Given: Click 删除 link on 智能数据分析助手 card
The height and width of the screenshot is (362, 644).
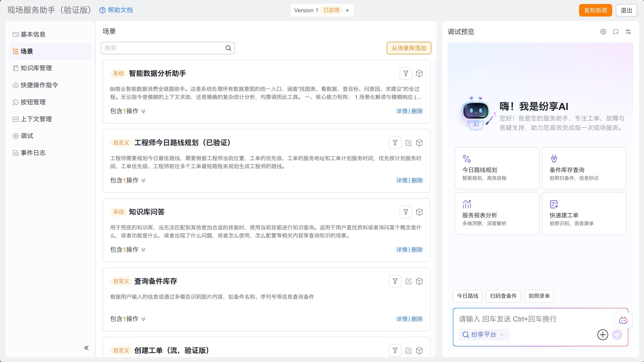Looking at the screenshot, I should 417,111.
